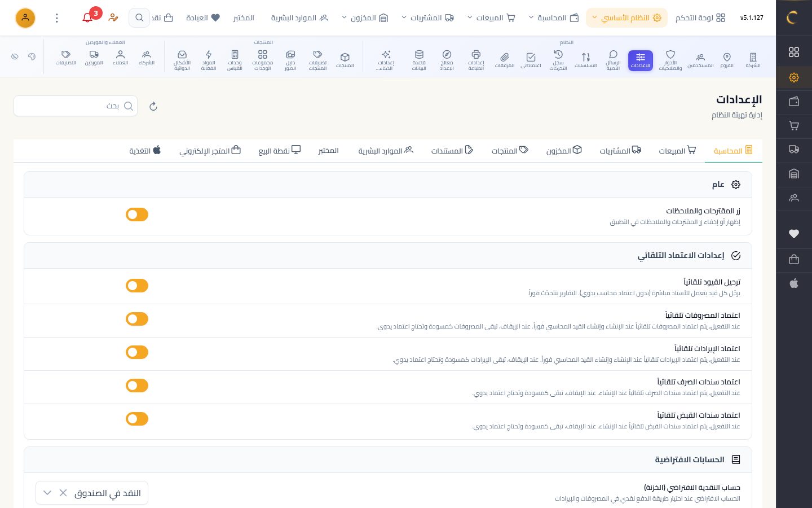
Task: Open Attachments (المرفقات) paperclip item
Action: click(505, 60)
